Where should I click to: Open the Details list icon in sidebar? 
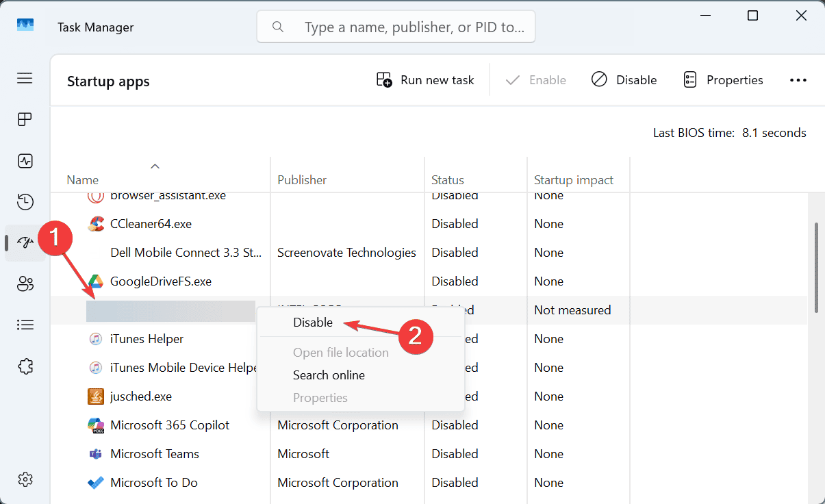(x=25, y=325)
